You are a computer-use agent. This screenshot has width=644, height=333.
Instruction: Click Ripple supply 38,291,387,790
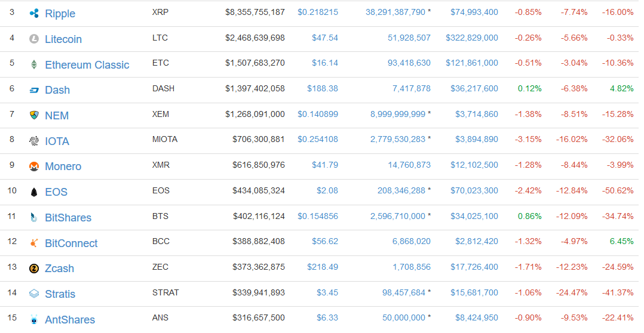(x=395, y=13)
